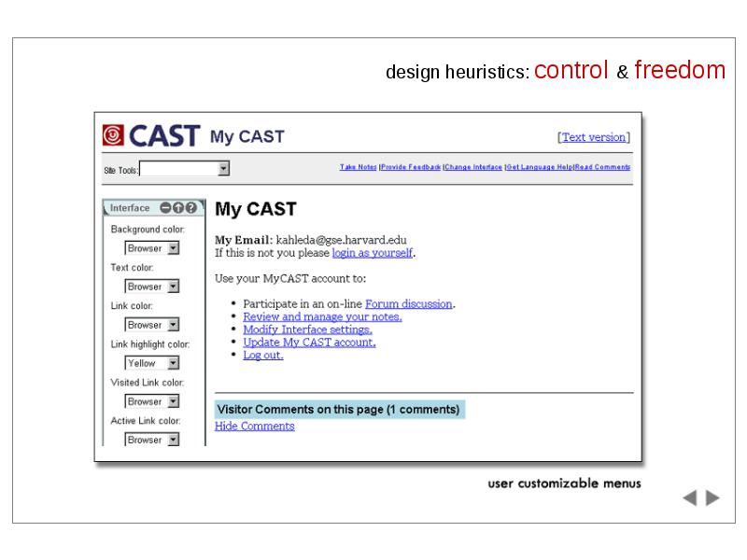Click the 'Link highlight color:' label

[x=150, y=344]
